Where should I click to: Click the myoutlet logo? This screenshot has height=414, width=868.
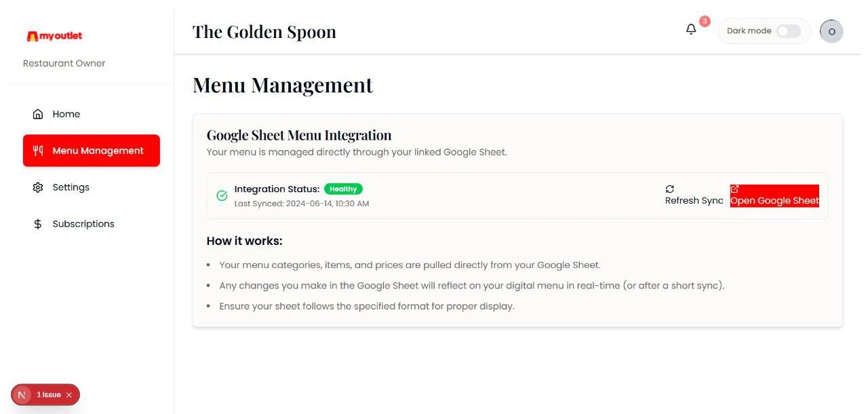54,36
